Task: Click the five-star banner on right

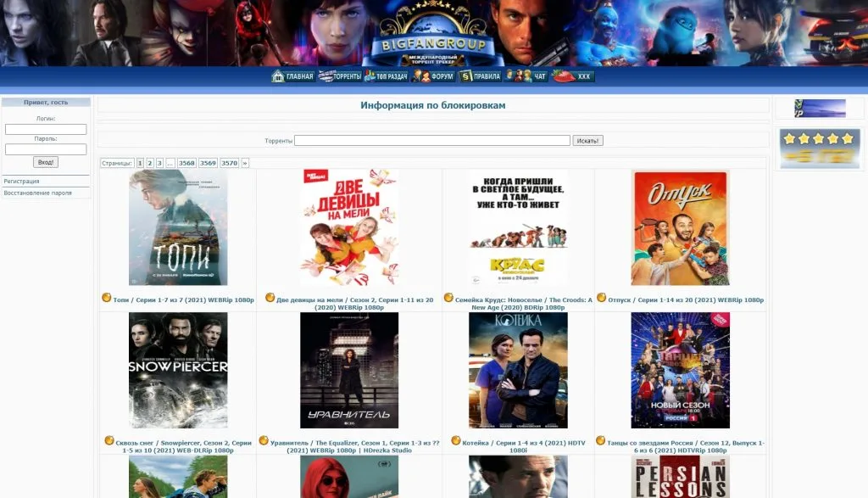Action: tap(820, 148)
